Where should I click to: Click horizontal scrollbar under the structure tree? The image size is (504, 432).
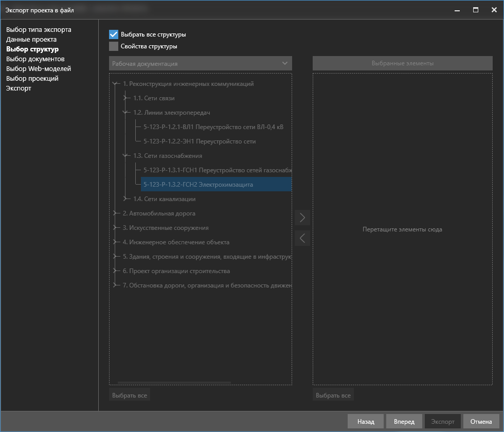pyautogui.click(x=174, y=383)
